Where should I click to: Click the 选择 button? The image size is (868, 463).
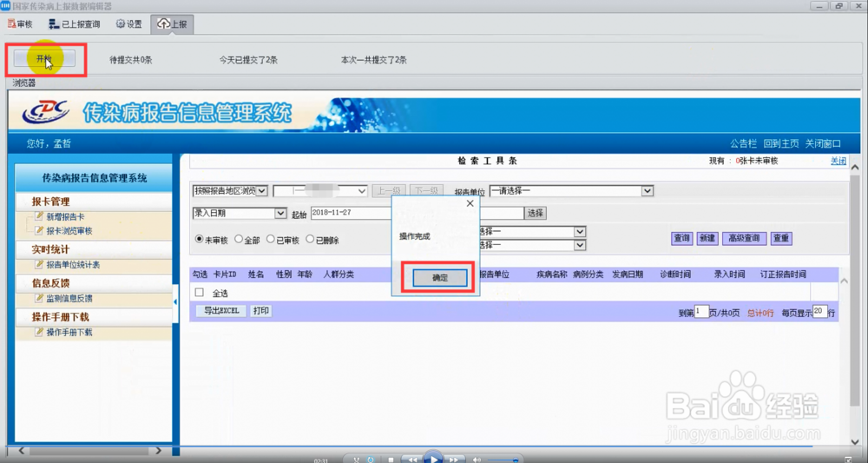coord(535,213)
